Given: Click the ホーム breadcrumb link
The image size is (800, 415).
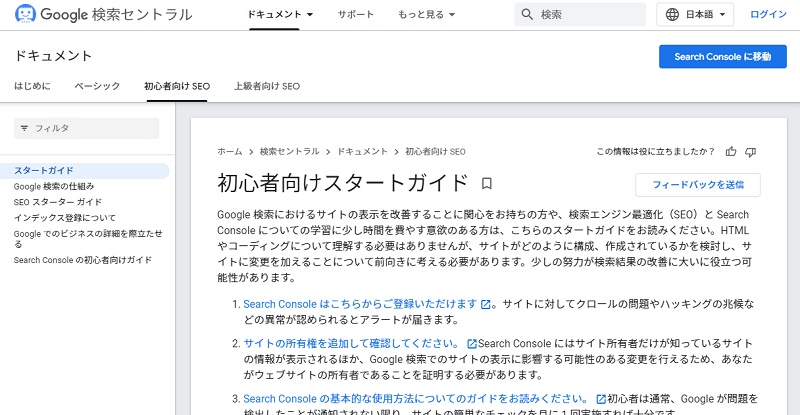Looking at the screenshot, I should click(230, 152).
